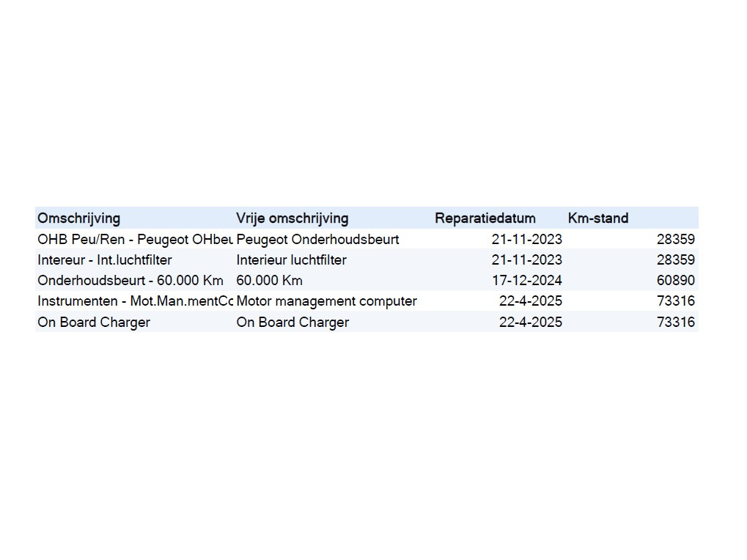The image size is (747, 560).
Task: Click the 73316 km reading in last row
Action: pyautogui.click(x=676, y=322)
